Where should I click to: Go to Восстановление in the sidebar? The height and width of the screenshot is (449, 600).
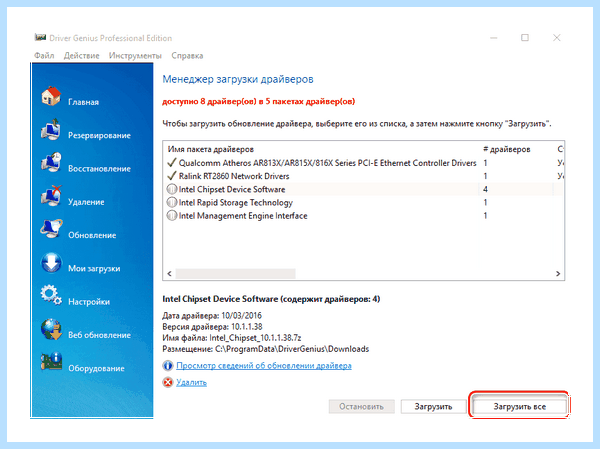coord(99,168)
